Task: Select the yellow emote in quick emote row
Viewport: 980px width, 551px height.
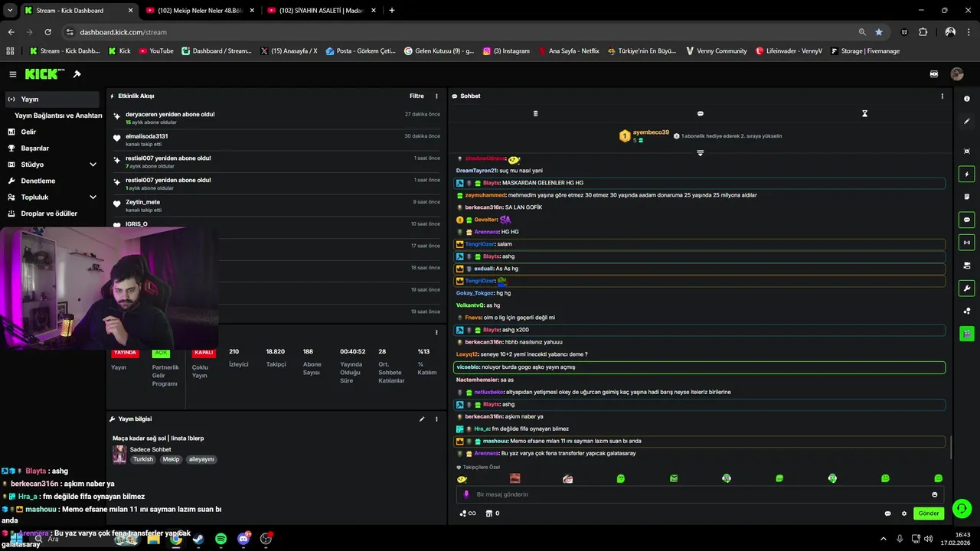Action: tap(462, 479)
